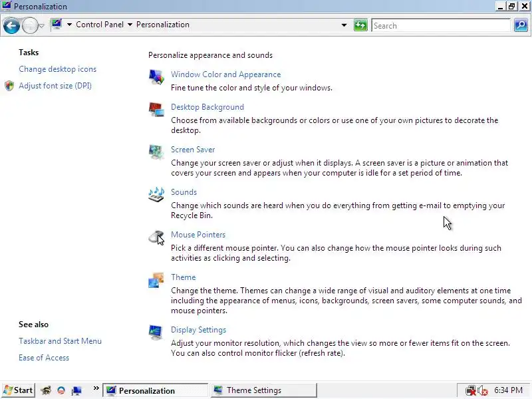Click into the Search input field
532x399 pixels.
441,26
